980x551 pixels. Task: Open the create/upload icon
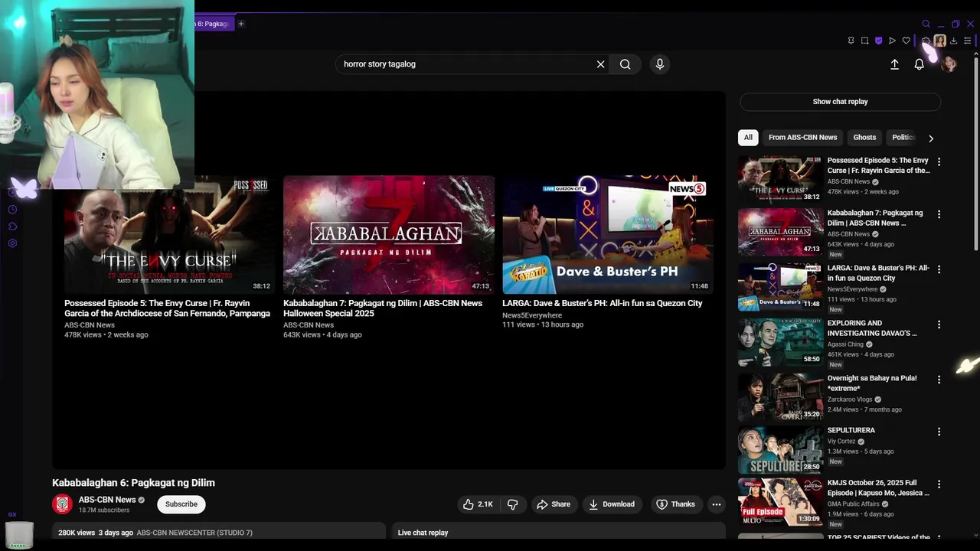coord(894,65)
